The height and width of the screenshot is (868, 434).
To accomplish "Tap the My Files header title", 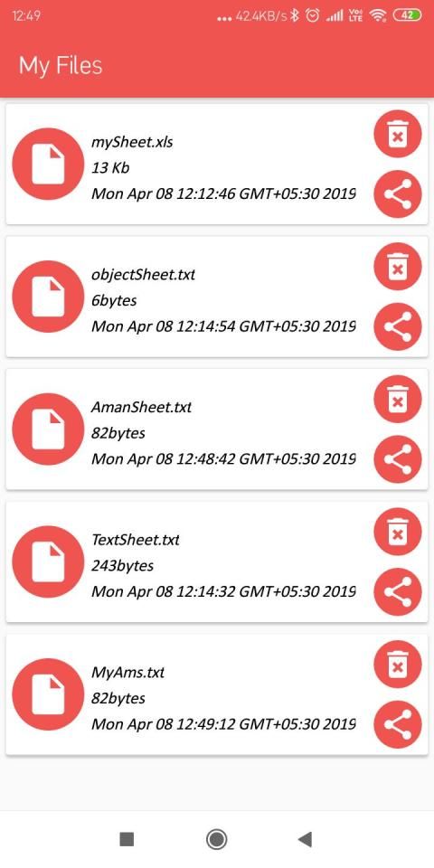I will point(61,65).
